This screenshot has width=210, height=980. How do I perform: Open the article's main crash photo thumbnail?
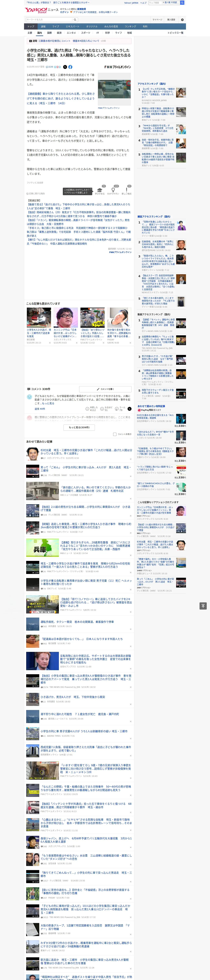tap(114, 89)
